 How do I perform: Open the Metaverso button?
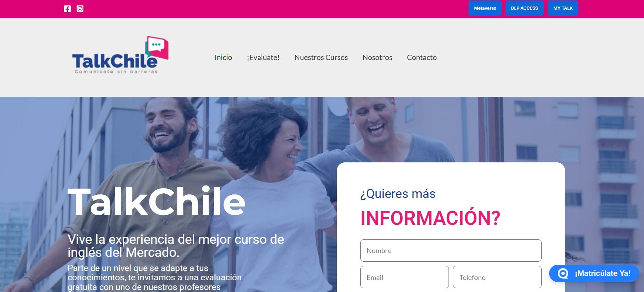[x=485, y=8]
